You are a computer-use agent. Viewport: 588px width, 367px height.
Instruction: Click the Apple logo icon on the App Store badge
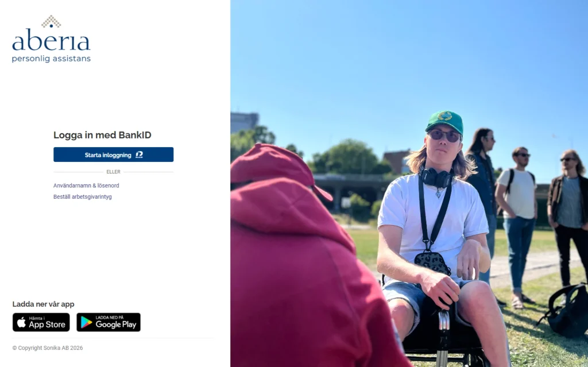pyautogui.click(x=21, y=322)
